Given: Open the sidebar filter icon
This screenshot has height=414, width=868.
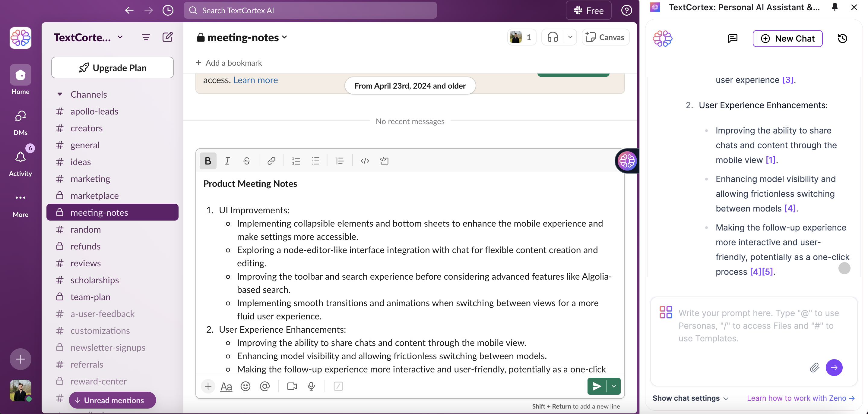Looking at the screenshot, I should tap(146, 37).
